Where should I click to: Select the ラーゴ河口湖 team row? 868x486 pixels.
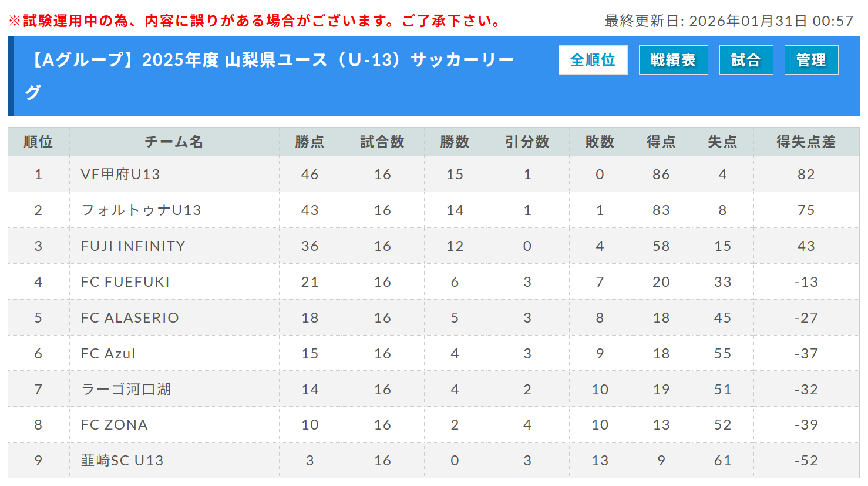click(126, 389)
